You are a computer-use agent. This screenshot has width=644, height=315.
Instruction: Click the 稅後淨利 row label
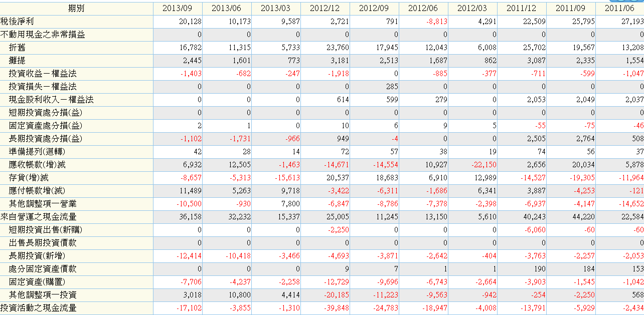coord(17,22)
